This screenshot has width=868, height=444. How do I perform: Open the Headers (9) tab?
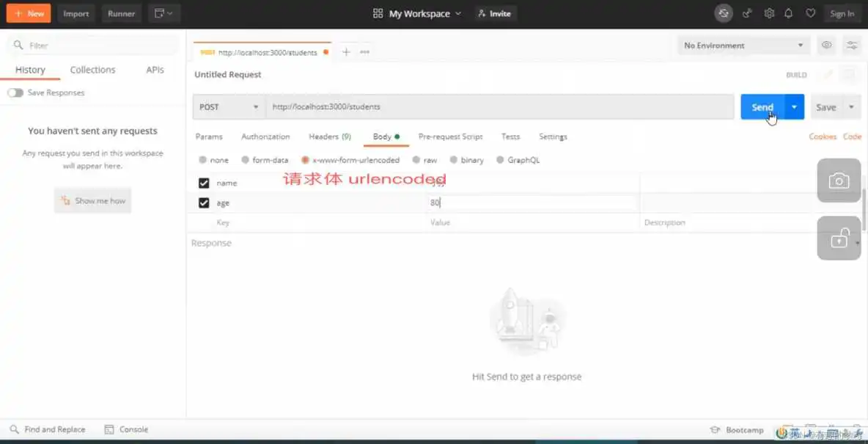pyautogui.click(x=330, y=137)
